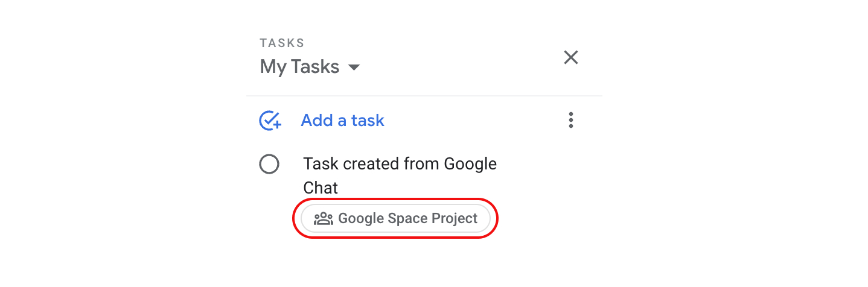Select the Google Space Project label text
868x287 pixels.
(x=407, y=218)
